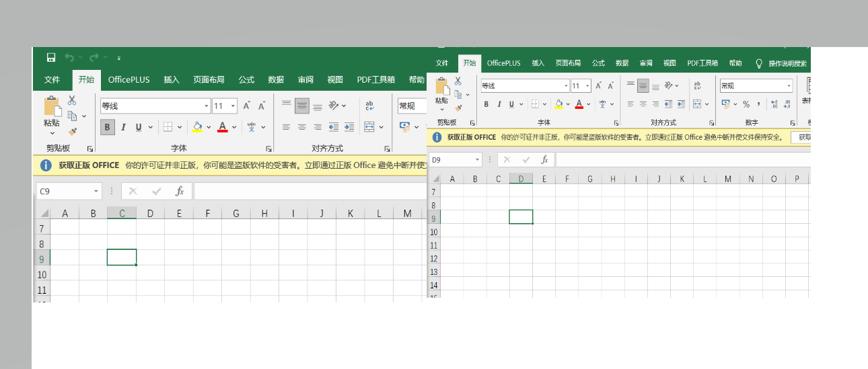Viewport: 868px width, 369px height.
Task: Wrap text icon in right Excel window
Action: [698, 86]
